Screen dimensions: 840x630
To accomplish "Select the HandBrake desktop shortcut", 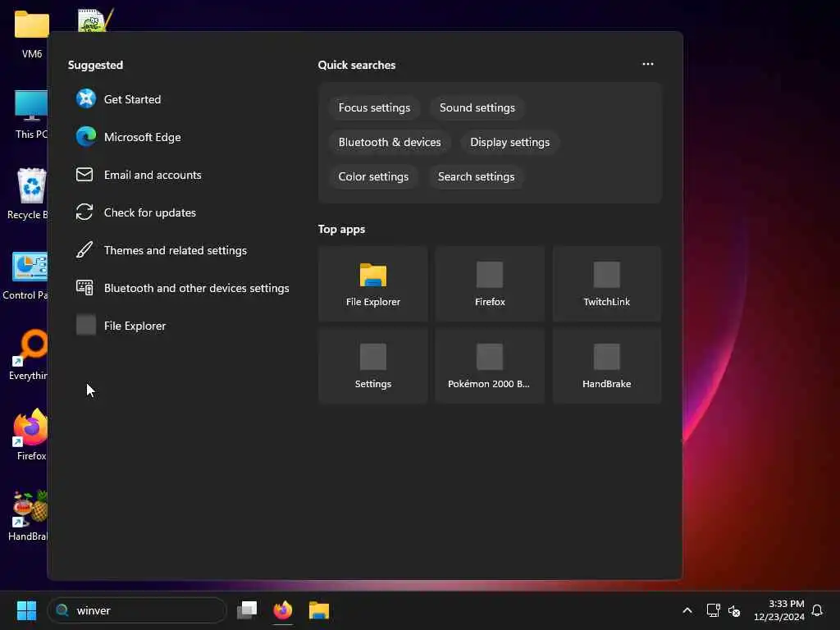I will 29,515.
